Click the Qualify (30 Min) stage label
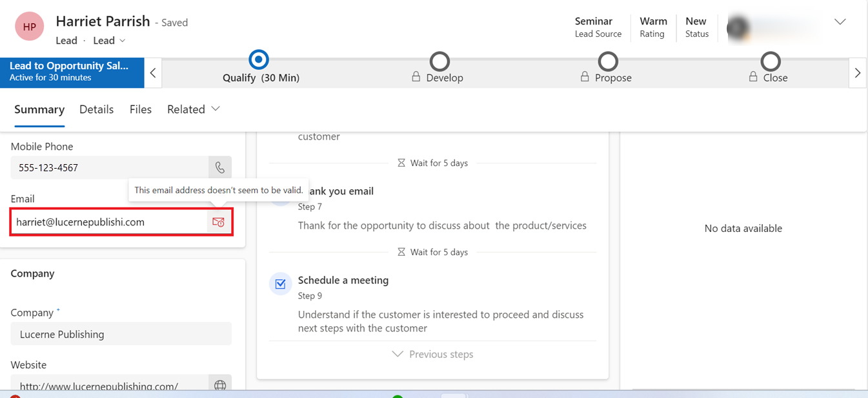868x398 pixels. [x=261, y=78]
